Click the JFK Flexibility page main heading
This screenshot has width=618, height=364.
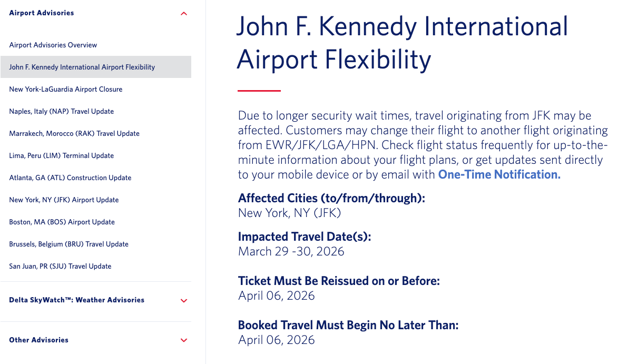tap(403, 43)
